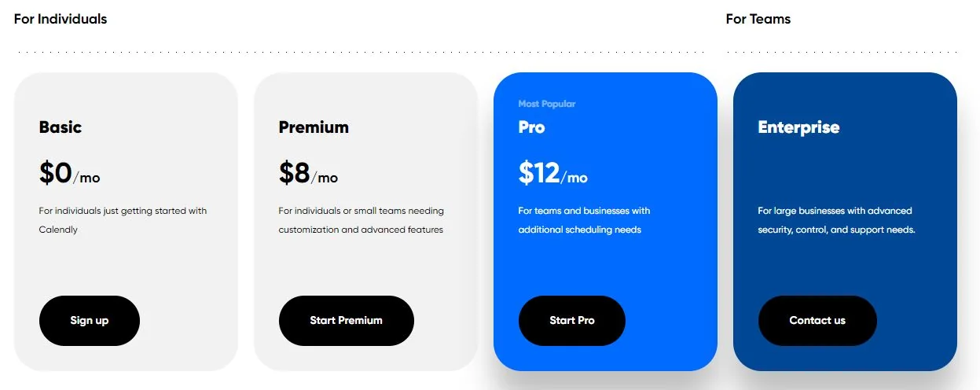Click the Pro plan title
The width and height of the screenshot is (980, 390).
532,127
